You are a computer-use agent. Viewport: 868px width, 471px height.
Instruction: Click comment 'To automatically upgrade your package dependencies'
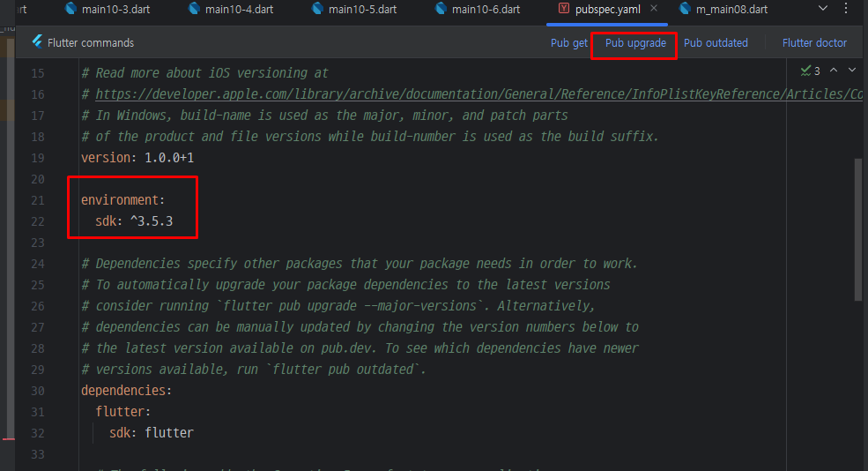[x=345, y=285]
